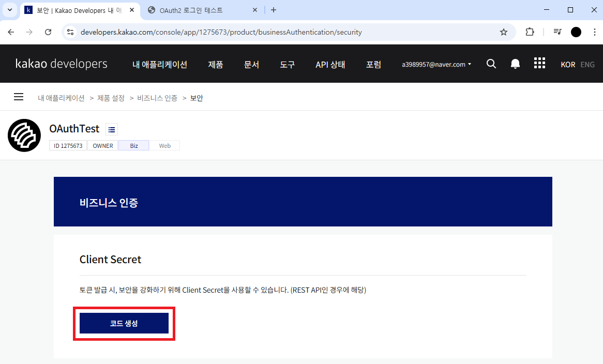This screenshot has width=603, height=364.
Task: Open the 제품 navigation menu
Action: 216,64
